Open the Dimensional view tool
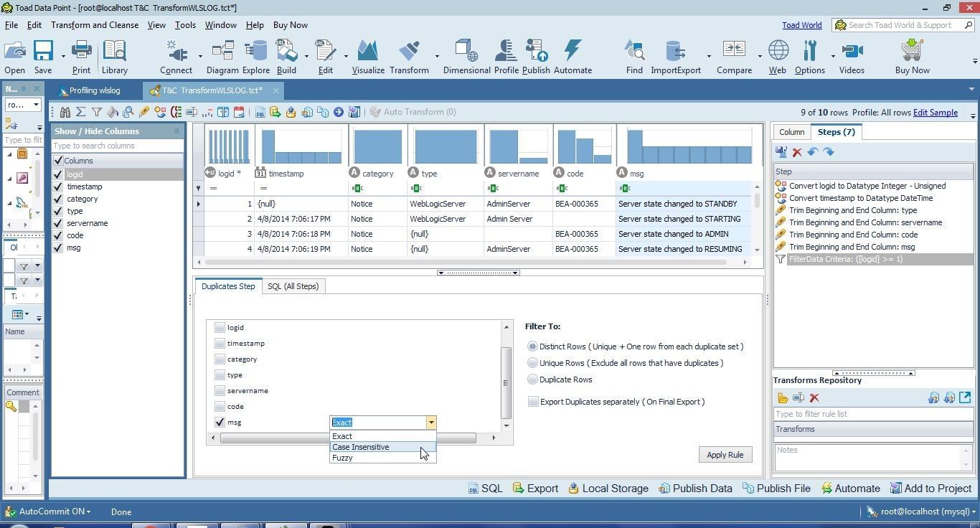This screenshot has width=980, height=528. point(466,57)
